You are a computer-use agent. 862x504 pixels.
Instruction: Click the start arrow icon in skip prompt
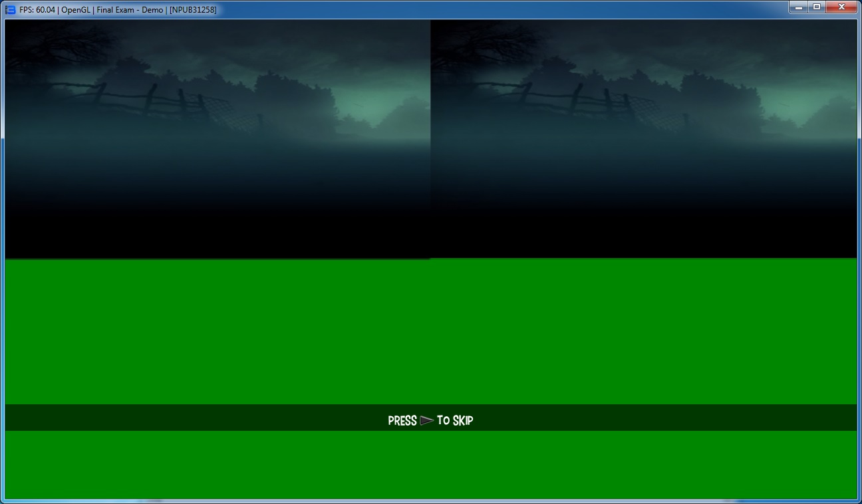(x=427, y=420)
